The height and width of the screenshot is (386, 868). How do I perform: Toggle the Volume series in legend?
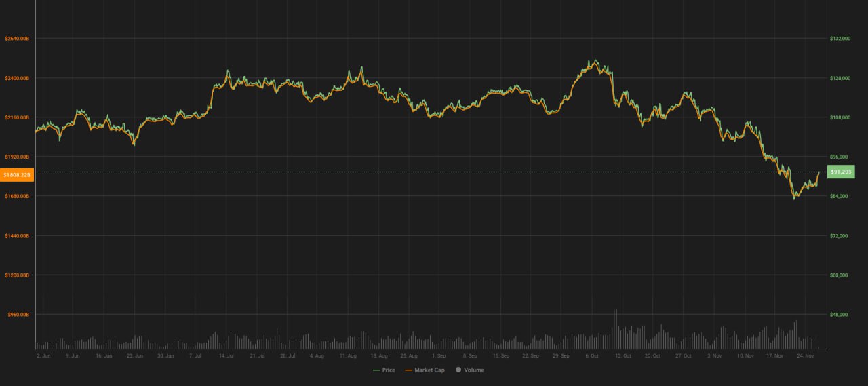tap(470, 370)
